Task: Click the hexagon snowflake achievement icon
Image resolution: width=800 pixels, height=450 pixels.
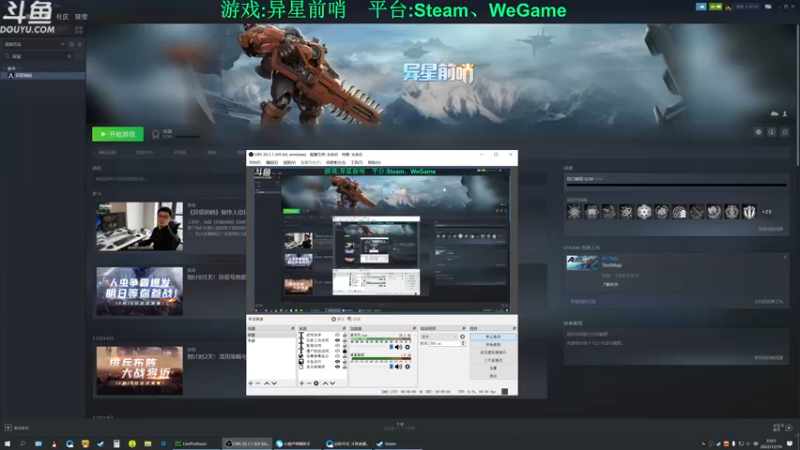Action: [x=644, y=212]
